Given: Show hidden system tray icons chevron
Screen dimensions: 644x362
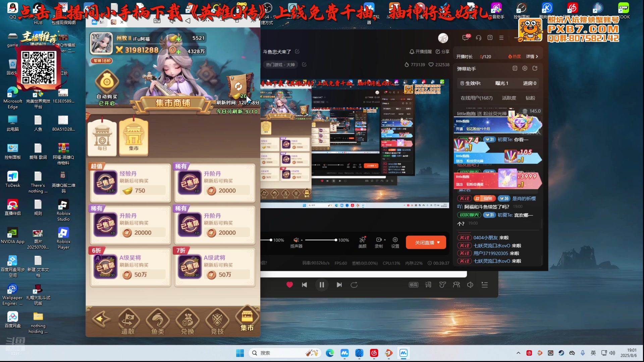Looking at the screenshot, I should [518, 353].
